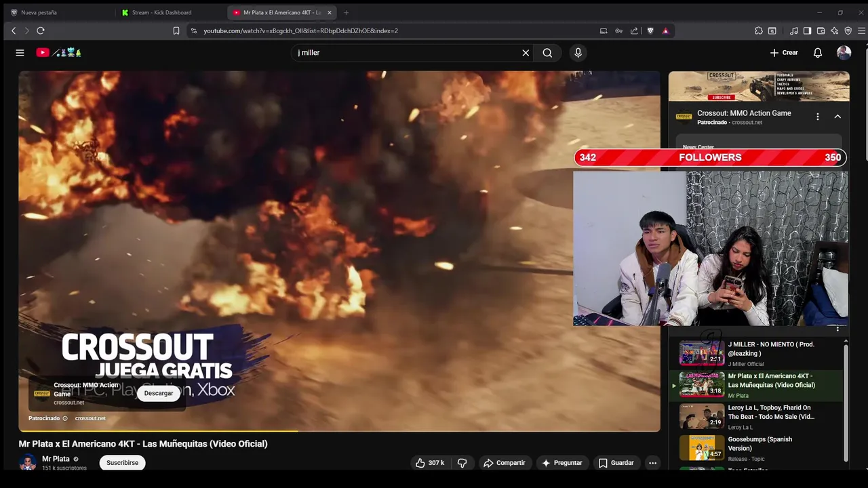Run the search with the magnifier button
The image size is (868, 488).
[x=547, y=53]
